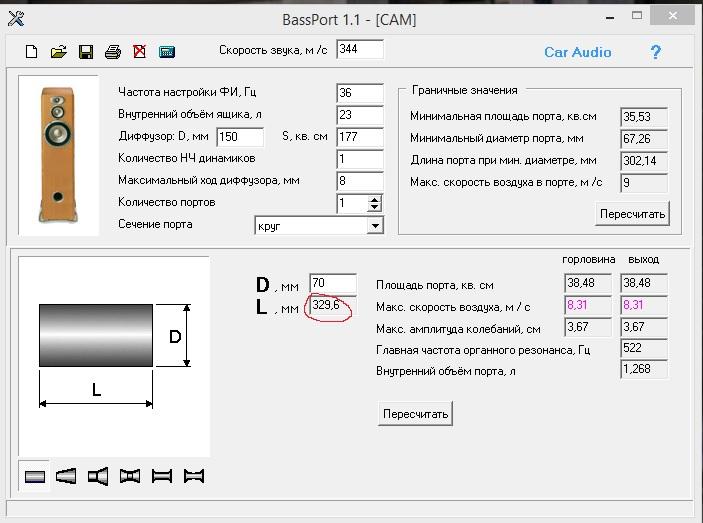The image size is (703, 523).
Task: Select the last port shape icon
Action: point(193,476)
